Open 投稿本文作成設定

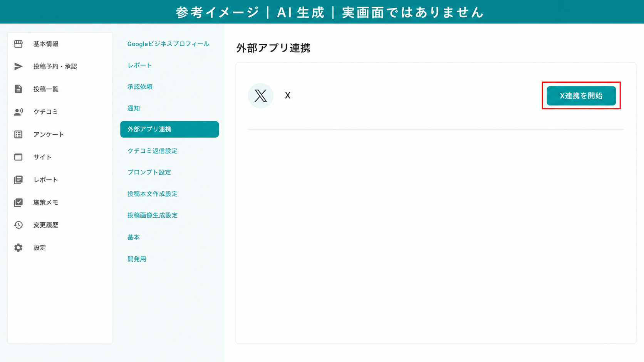pos(152,194)
